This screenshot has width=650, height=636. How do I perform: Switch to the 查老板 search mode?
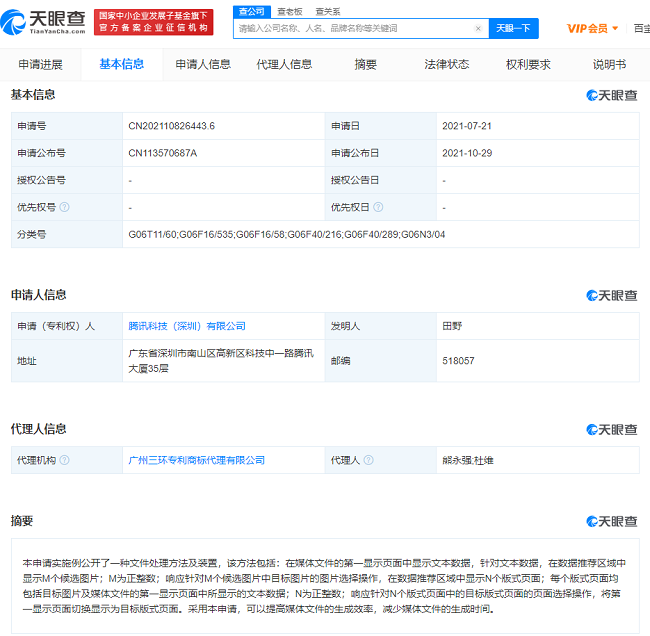coord(290,10)
